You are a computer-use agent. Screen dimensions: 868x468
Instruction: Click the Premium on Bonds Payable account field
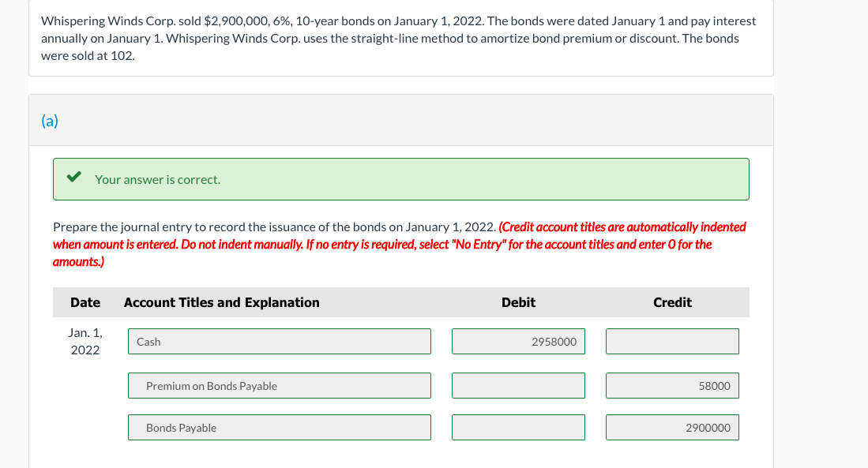point(280,386)
